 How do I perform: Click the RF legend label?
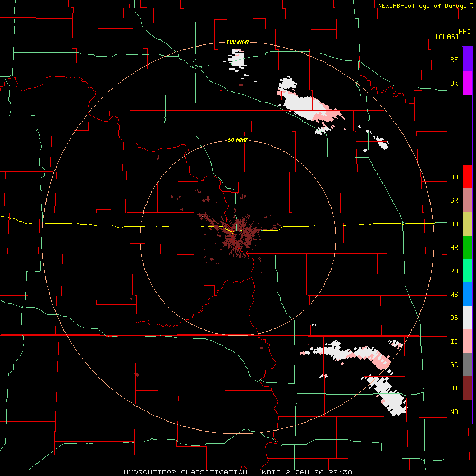coord(454,59)
